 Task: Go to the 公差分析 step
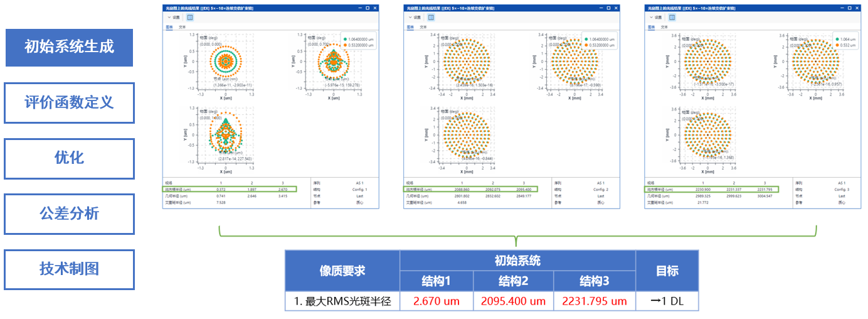click(69, 214)
